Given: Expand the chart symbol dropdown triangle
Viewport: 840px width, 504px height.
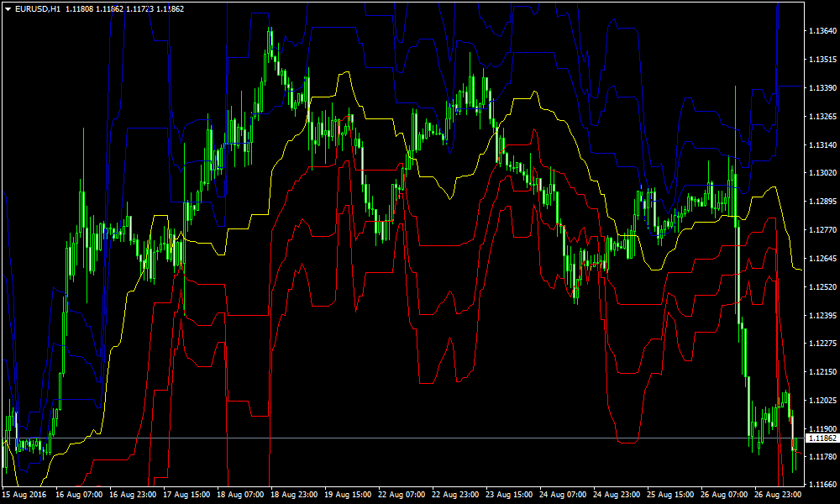Looking at the screenshot, I should [x=8, y=8].
